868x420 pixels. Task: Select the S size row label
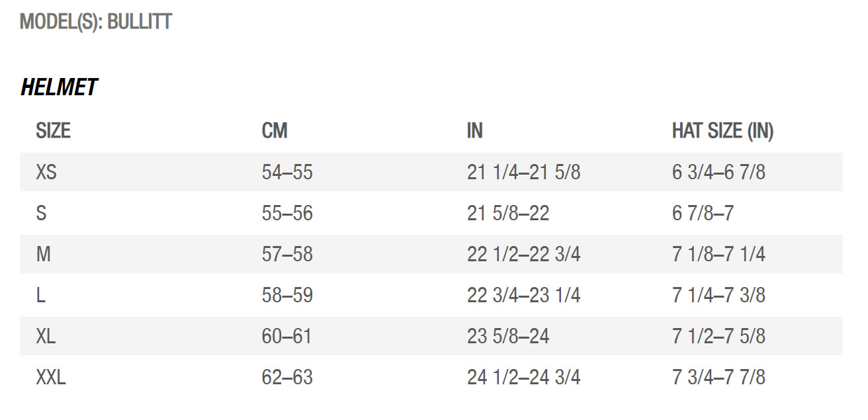point(41,214)
